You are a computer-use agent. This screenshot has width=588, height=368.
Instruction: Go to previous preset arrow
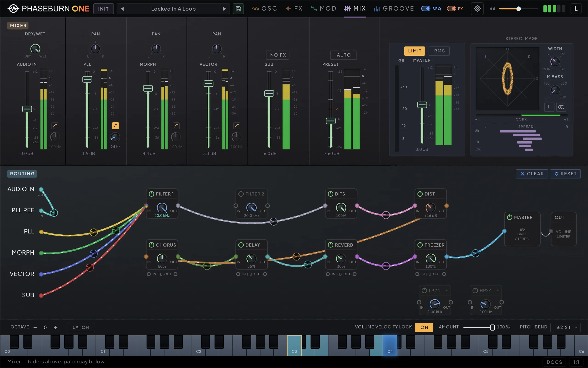tap(122, 9)
